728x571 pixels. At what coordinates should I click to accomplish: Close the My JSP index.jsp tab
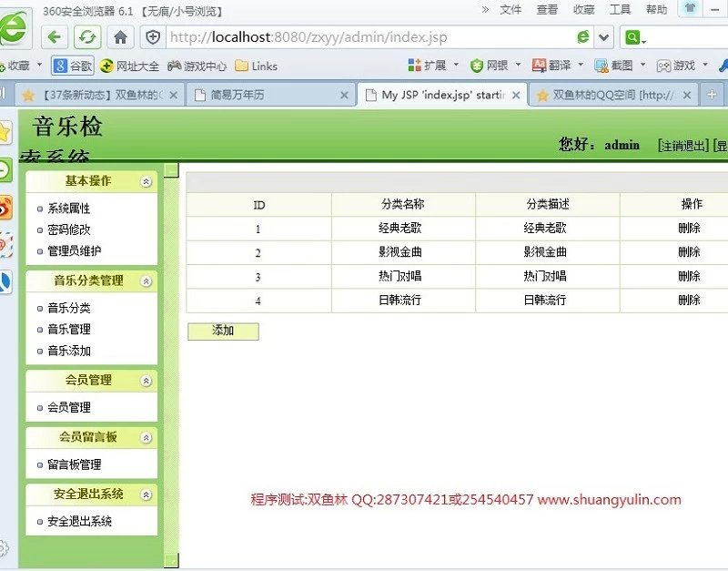pos(516,96)
